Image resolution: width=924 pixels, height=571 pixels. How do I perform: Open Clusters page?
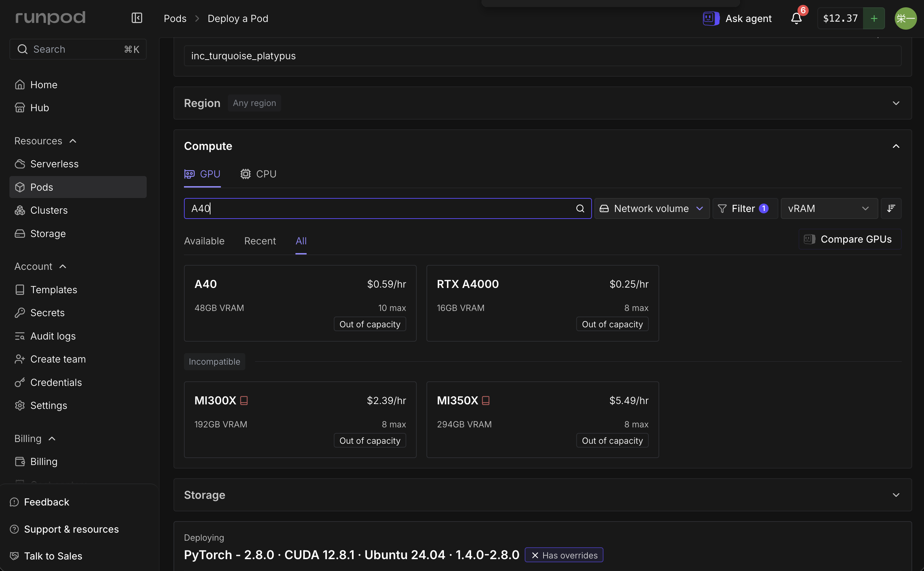[78, 210]
